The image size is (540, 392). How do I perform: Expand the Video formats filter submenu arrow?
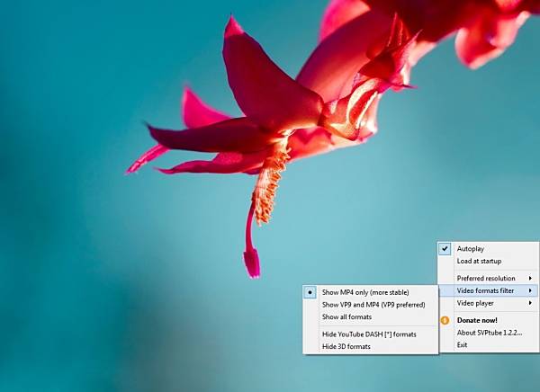pyautogui.click(x=530, y=290)
